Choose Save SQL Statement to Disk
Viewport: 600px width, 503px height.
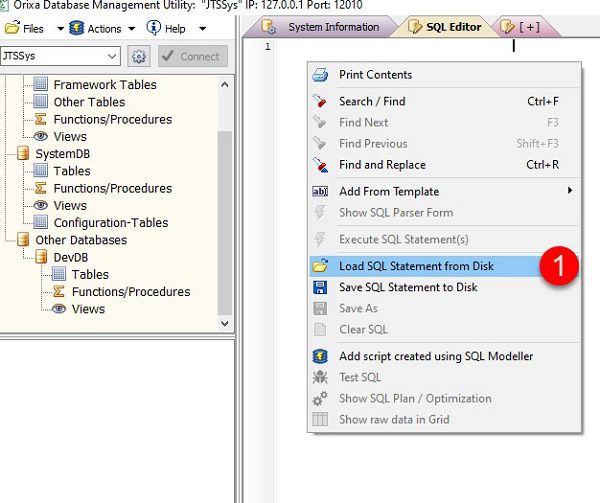coord(445,287)
